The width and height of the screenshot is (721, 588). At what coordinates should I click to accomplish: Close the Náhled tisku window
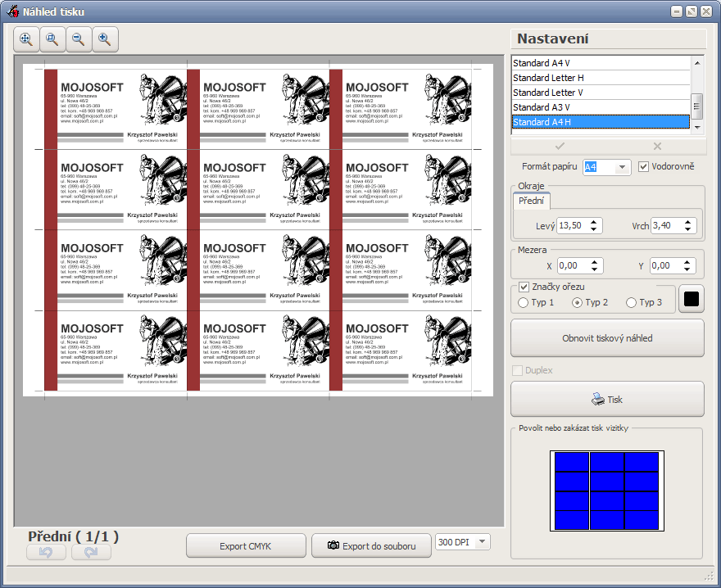(706, 11)
